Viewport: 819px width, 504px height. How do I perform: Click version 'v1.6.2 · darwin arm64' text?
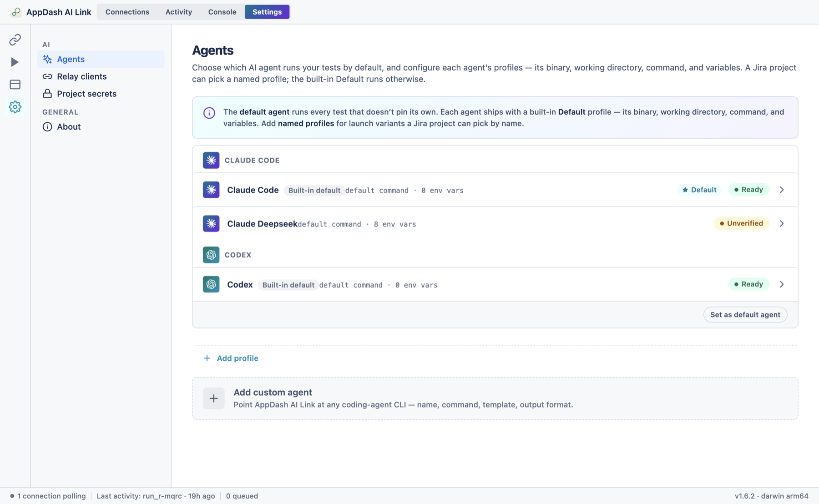pos(771,496)
